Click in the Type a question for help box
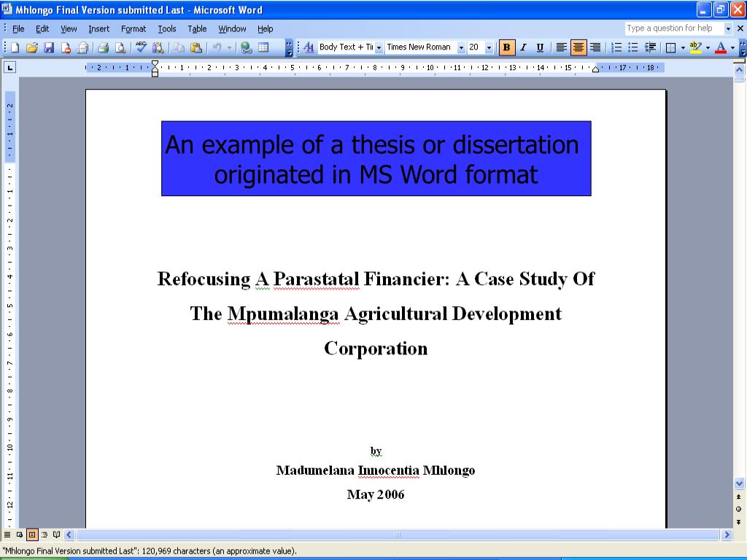 click(674, 28)
